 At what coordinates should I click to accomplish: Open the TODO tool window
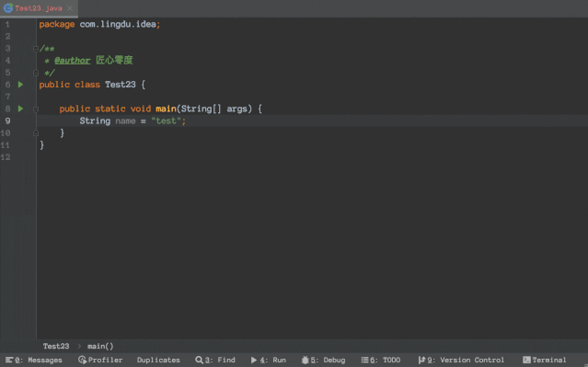pyautogui.click(x=381, y=360)
